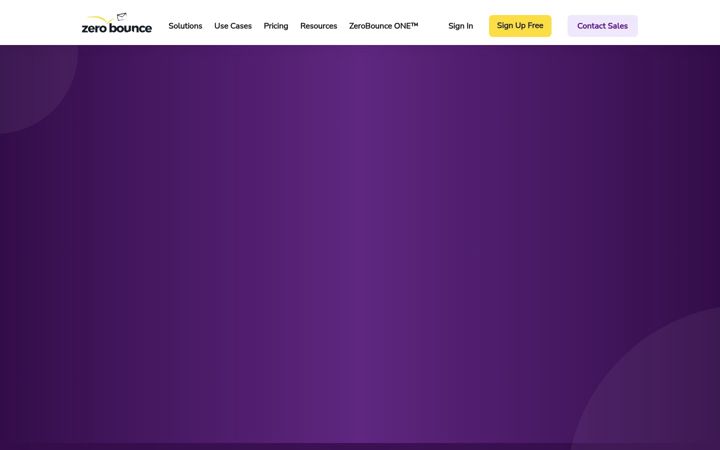720x450 pixels.
Task: Click the Sign In link
Action: click(x=461, y=26)
